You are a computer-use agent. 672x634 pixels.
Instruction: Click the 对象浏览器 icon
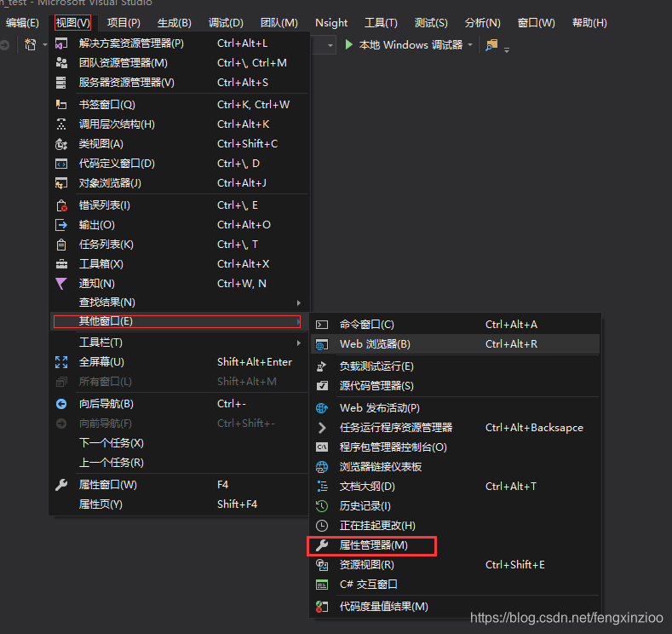click(x=61, y=183)
